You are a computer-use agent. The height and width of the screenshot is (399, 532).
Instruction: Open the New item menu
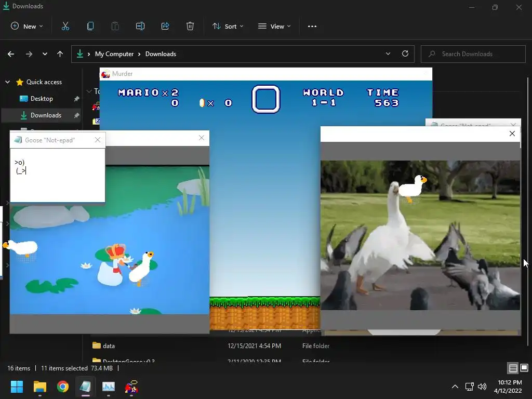[27, 26]
